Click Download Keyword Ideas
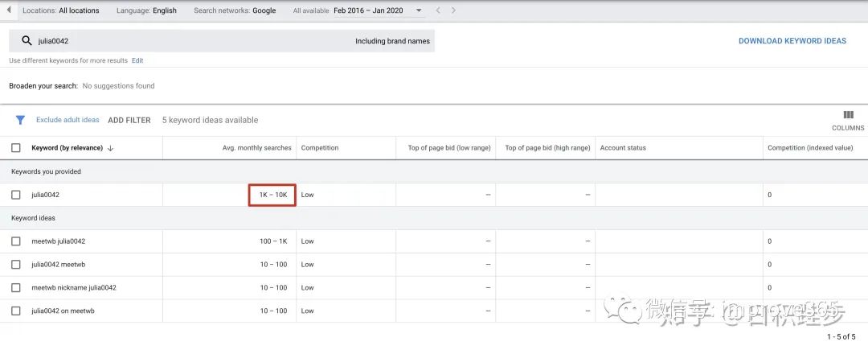The width and height of the screenshot is (868, 350). point(792,41)
